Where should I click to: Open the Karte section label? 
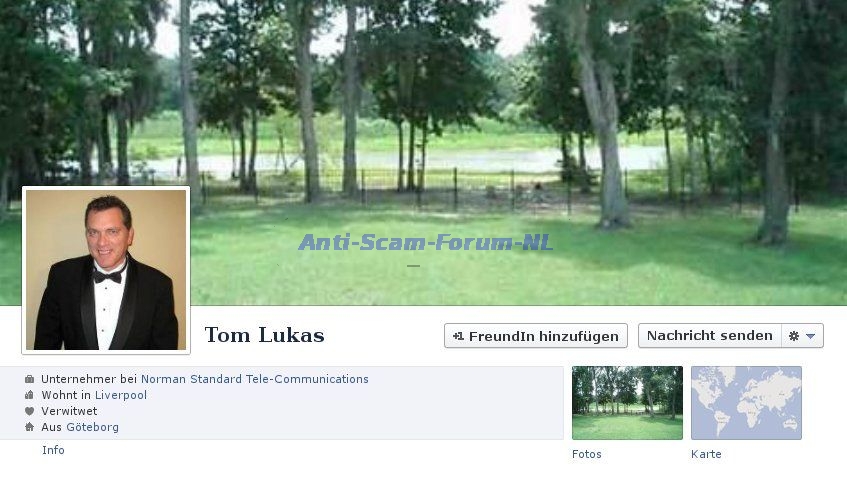coord(706,454)
